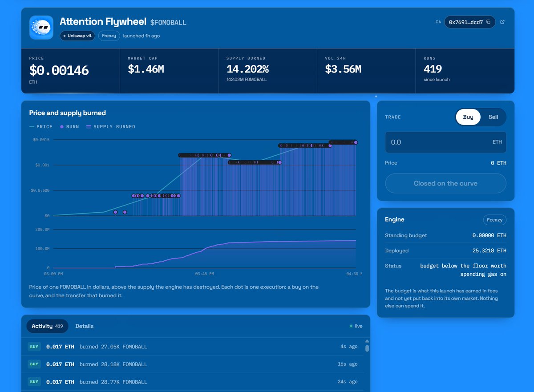This screenshot has width=534, height=392.
Task: Click the market cap value $1.46M
Action: (146, 69)
